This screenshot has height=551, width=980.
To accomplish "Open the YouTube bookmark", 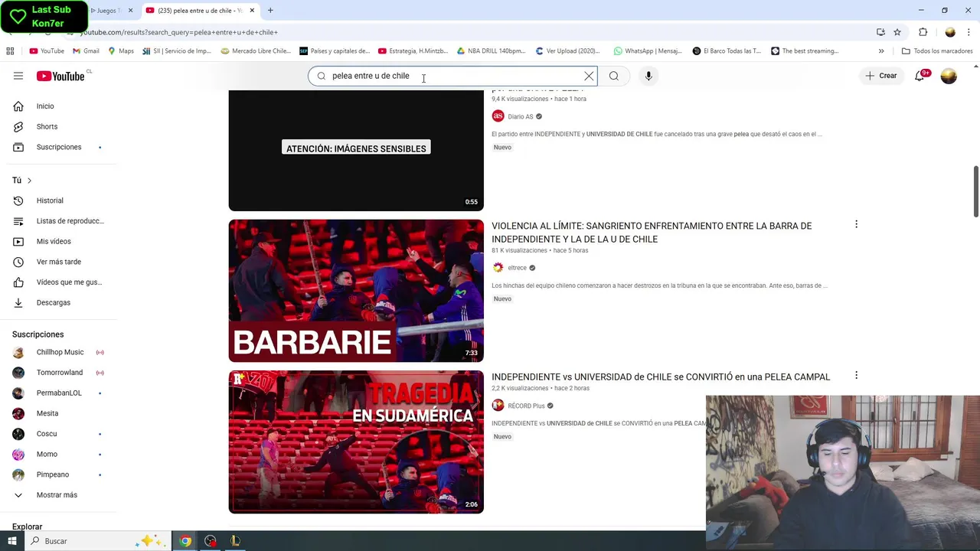I will (x=47, y=51).
